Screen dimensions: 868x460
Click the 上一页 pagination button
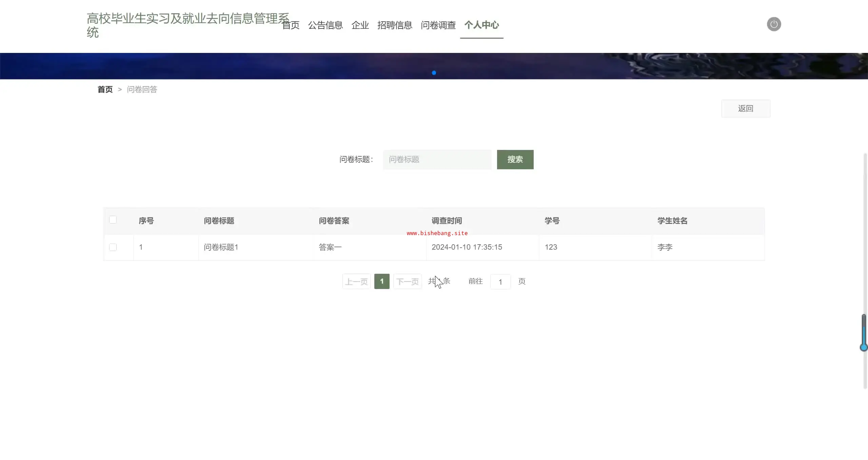356,282
